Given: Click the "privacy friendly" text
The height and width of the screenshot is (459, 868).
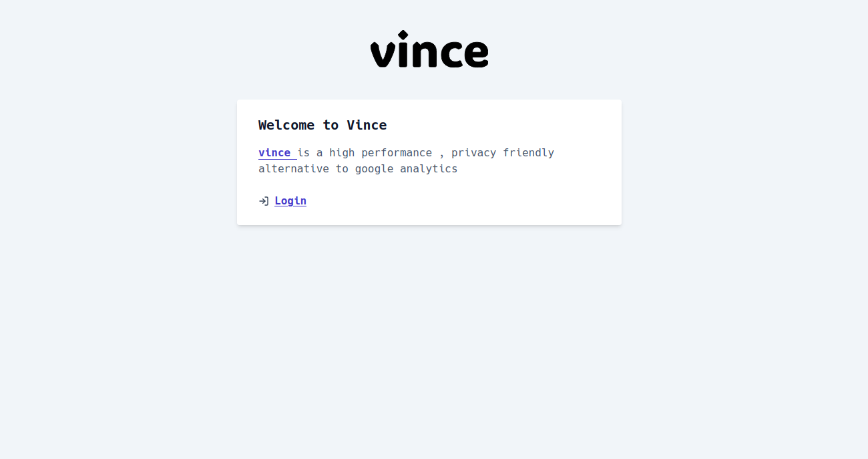Looking at the screenshot, I should click(x=503, y=153).
